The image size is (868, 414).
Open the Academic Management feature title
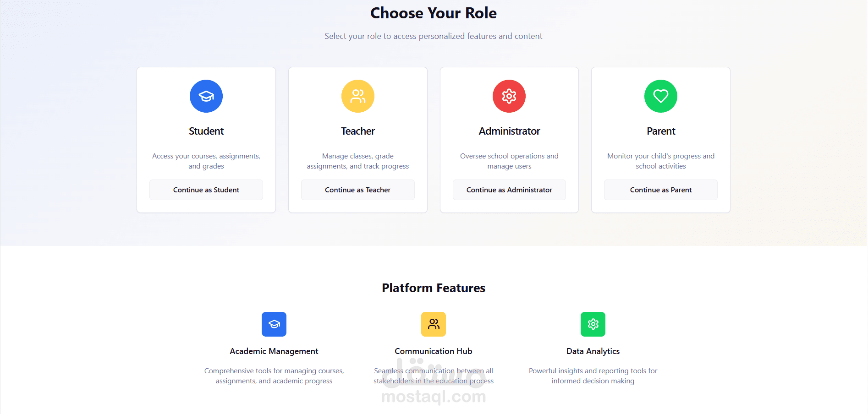pos(274,351)
